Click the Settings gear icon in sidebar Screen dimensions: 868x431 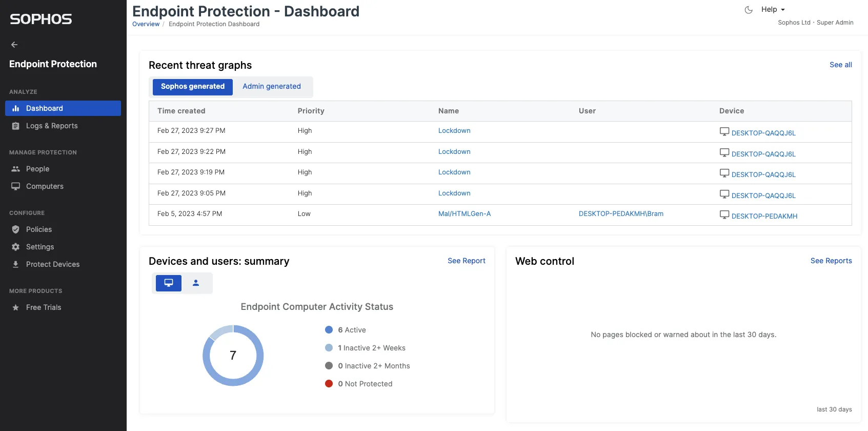click(16, 247)
